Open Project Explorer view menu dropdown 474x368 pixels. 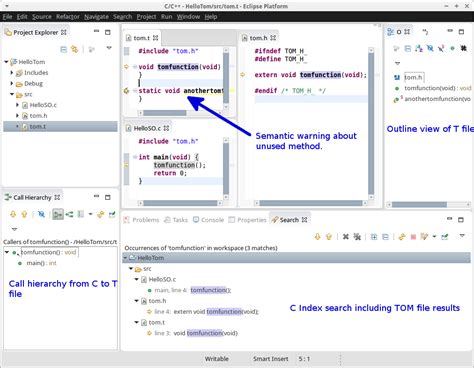click(x=109, y=48)
